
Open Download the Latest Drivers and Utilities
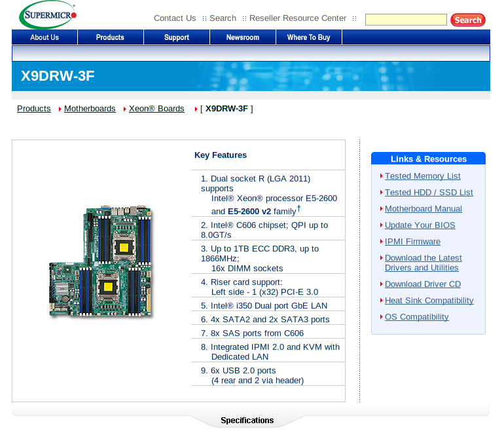pos(423,263)
